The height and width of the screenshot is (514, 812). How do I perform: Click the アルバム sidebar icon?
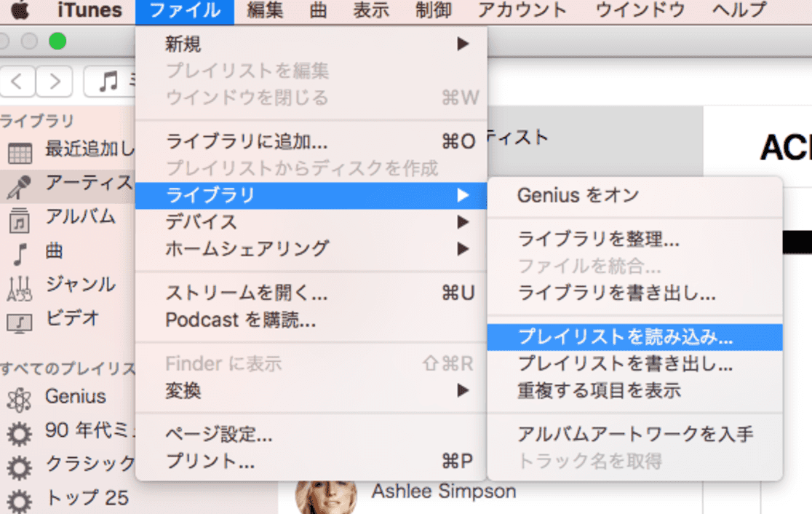(19, 220)
